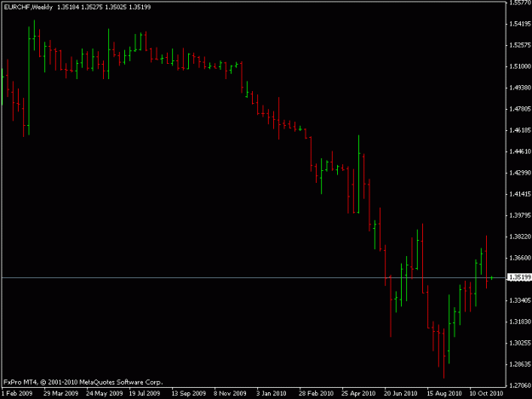
Task: Click the 1.36600 price axis value
Action: coord(520,258)
